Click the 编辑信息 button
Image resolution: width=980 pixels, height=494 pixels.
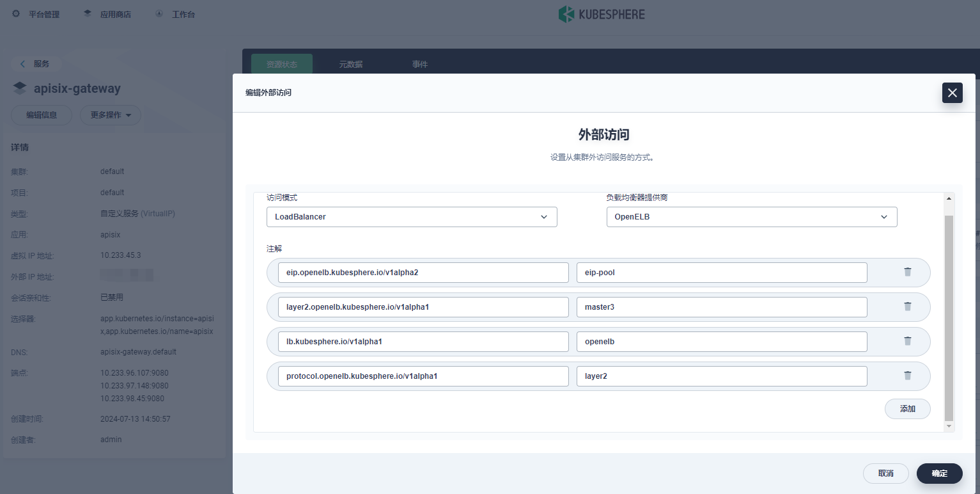pos(42,115)
